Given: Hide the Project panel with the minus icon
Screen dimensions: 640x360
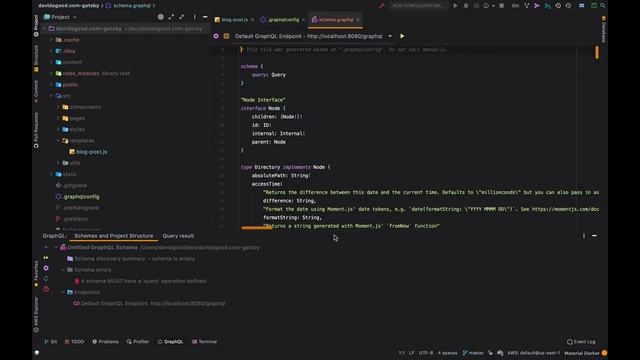Looking at the screenshot, I should (x=205, y=17).
